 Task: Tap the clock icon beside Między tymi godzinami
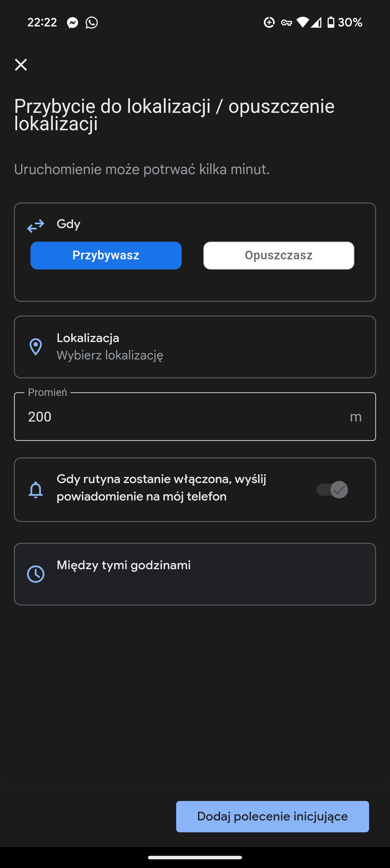click(36, 574)
